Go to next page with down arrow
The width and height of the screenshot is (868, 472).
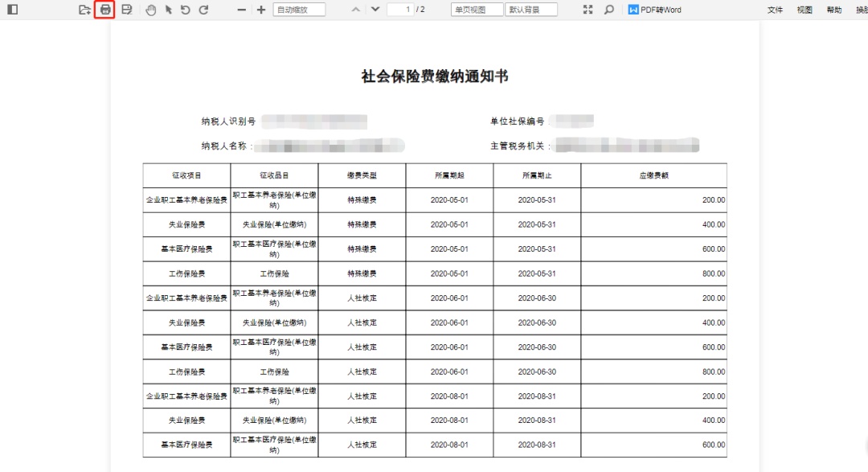tap(375, 10)
